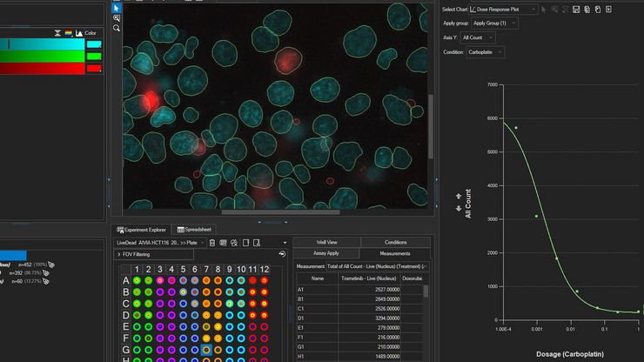Click the measurements table vertical scrollbar
Viewport: 644px width, 362px height.
tap(426, 291)
